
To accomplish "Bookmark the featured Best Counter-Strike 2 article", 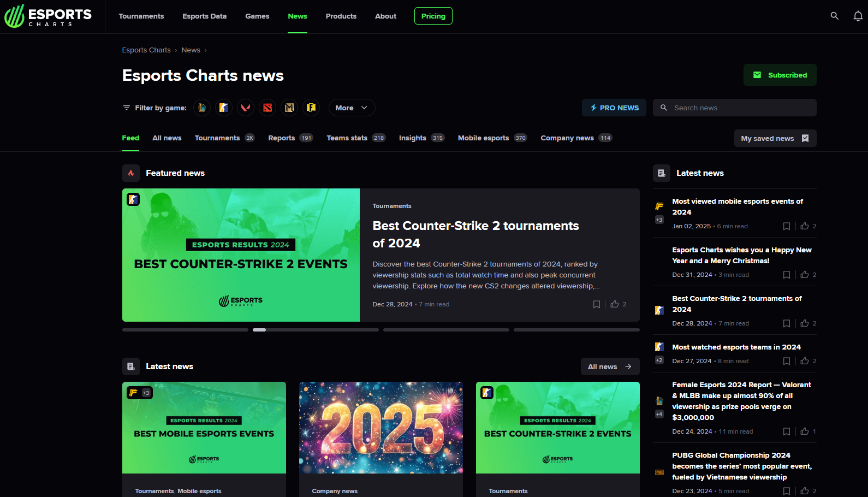I will pos(597,304).
